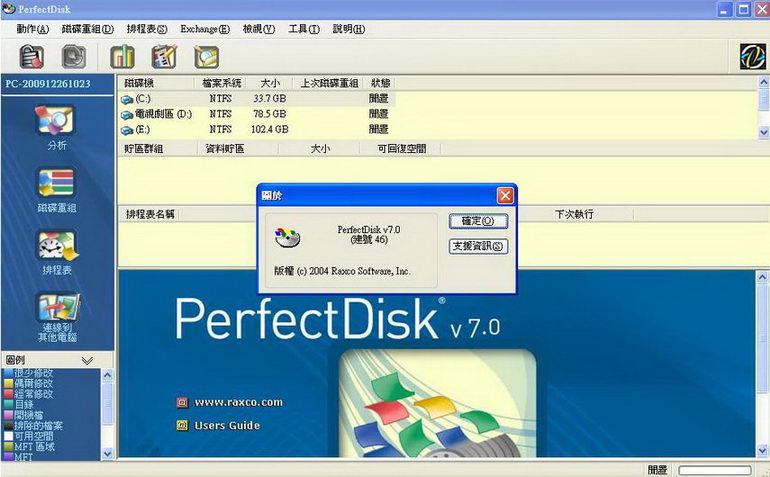Open the www.raxco.com link

tap(238, 402)
